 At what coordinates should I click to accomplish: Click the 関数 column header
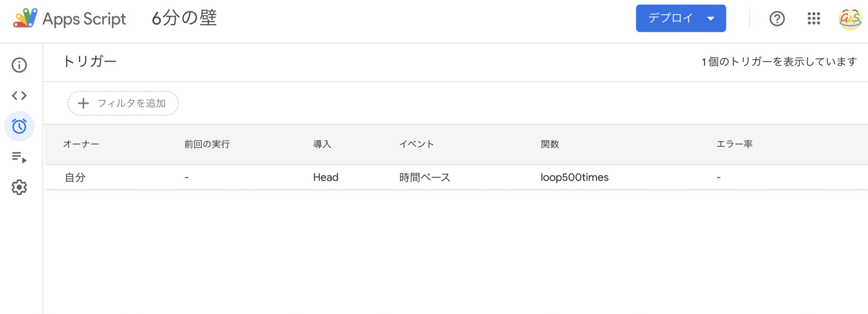[x=550, y=144]
